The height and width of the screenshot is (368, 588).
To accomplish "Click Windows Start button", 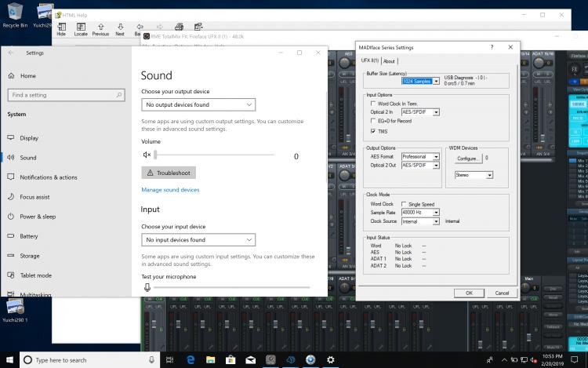I will pyautogui.click(x=9, y=359).
